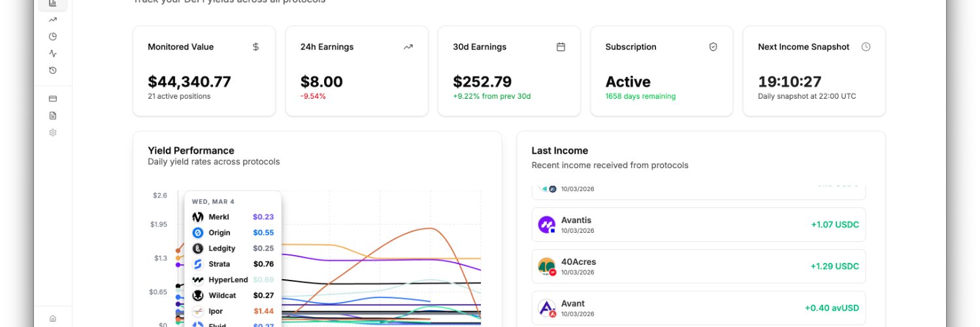The width and height of the screenshot is (980, 327).
Task: Click the Active subscription status
Action: [x=628, y=82]
